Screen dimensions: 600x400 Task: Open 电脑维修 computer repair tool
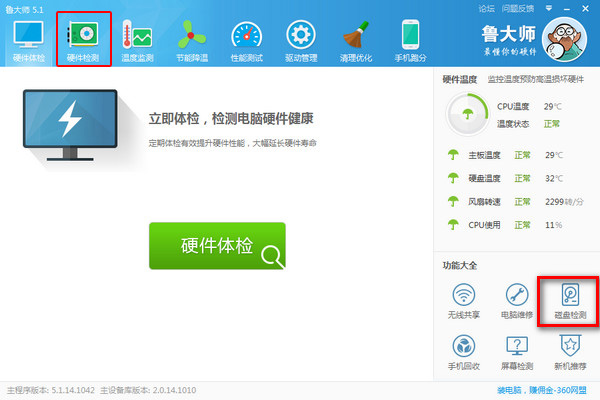coord(516,301)
